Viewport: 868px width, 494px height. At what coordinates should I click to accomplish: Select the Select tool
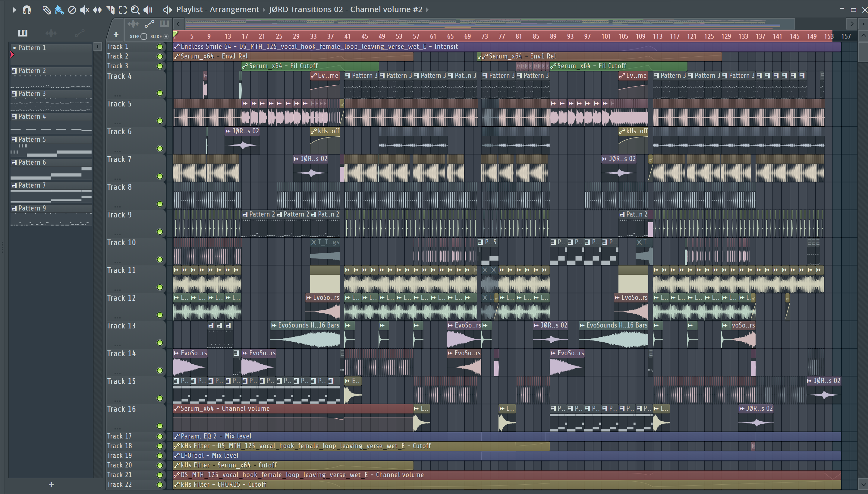coord(123,10)
